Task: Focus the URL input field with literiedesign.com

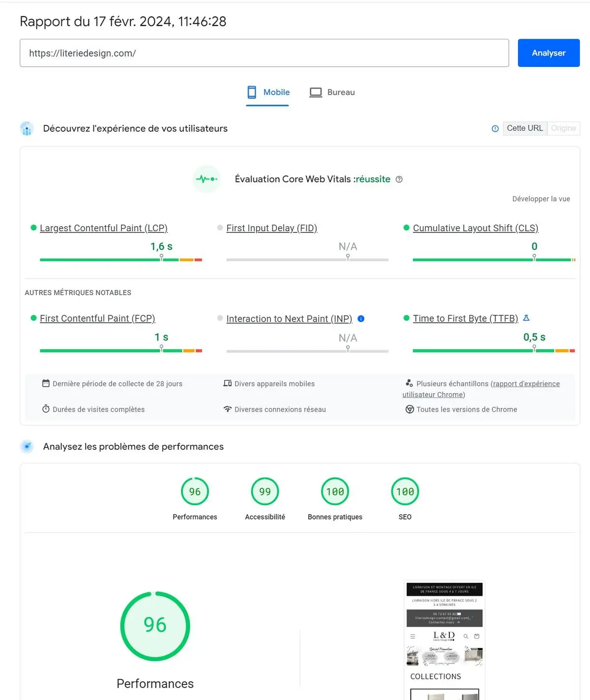Action: (264, 53)
